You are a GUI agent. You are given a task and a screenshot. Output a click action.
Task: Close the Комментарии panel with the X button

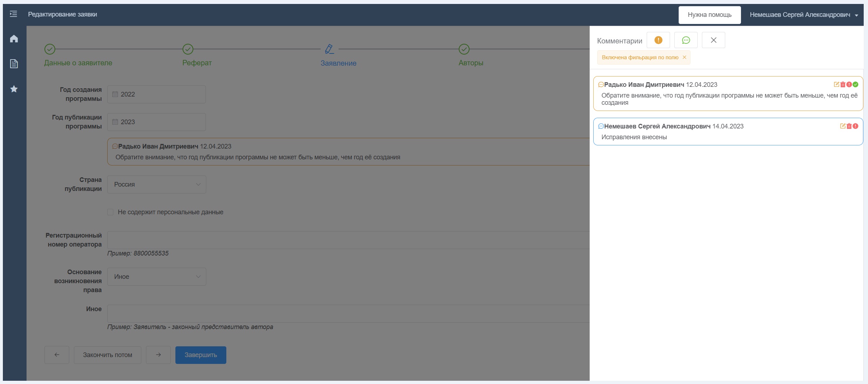point(713,40)
